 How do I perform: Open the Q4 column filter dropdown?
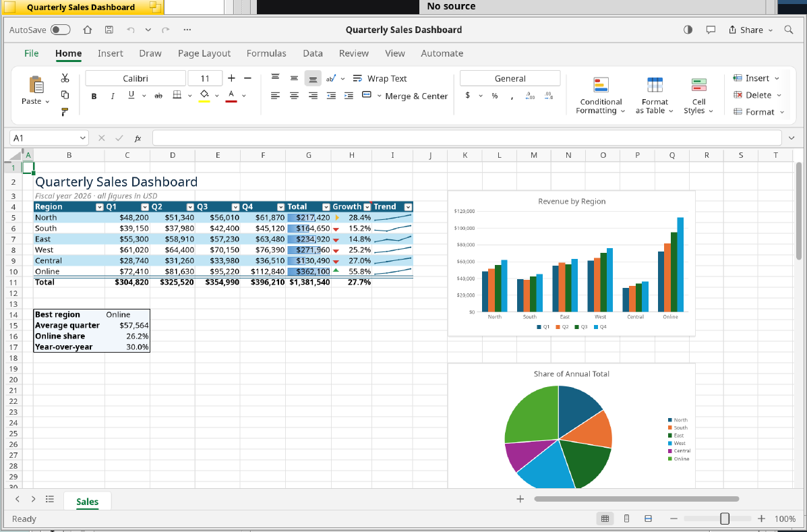click(x=281, y=207)
